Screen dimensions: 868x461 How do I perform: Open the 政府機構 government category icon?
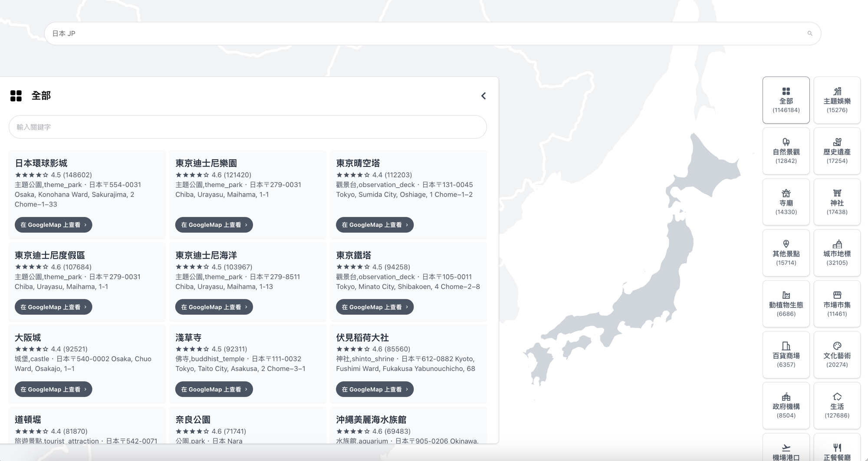[786, 397]
